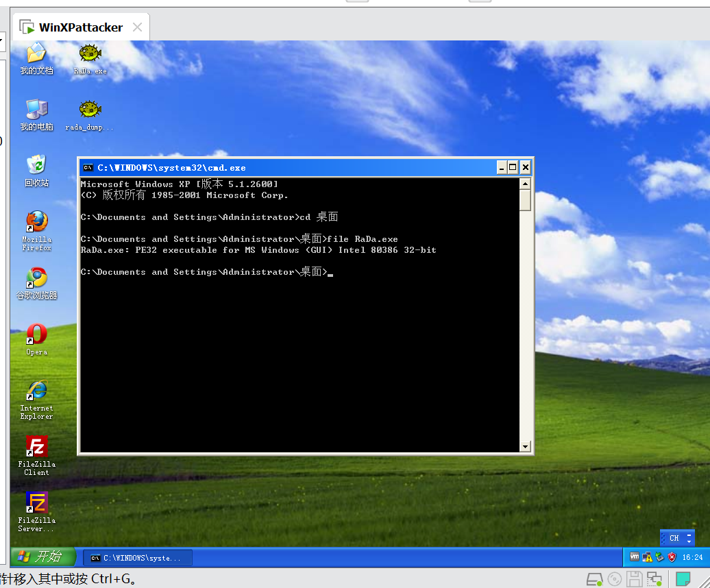Select the Opera browser shortcut
Screen dimensions: 710x588
37,339
